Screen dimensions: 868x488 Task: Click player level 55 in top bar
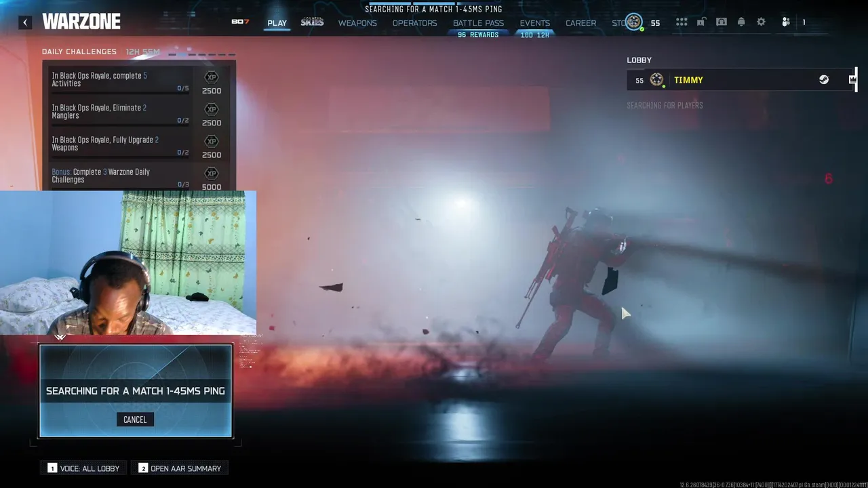pyautogui.click(x=655, y=23)
